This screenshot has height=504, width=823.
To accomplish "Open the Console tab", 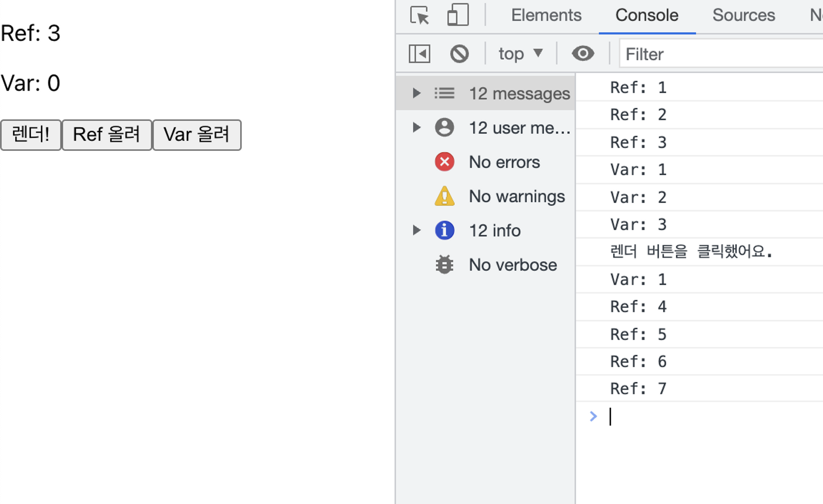I will [x=646, y=16].
